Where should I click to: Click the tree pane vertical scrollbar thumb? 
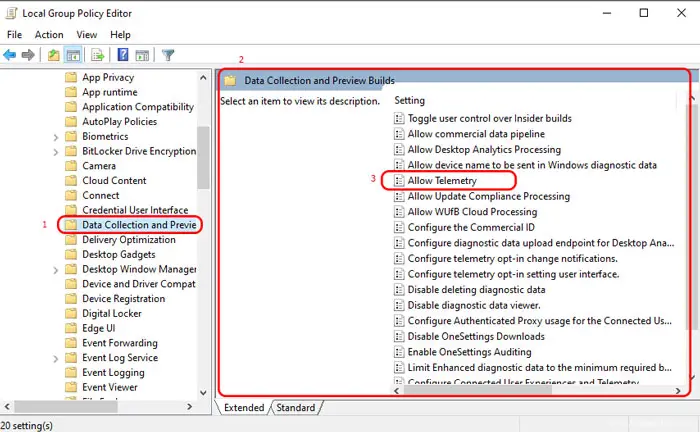[x=203, y=158]
